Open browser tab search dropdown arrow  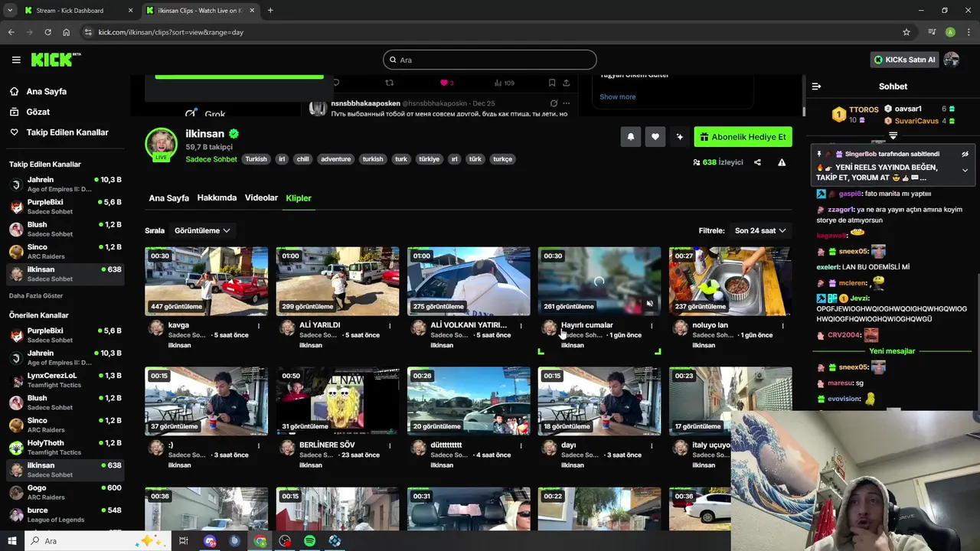point(10,11)
